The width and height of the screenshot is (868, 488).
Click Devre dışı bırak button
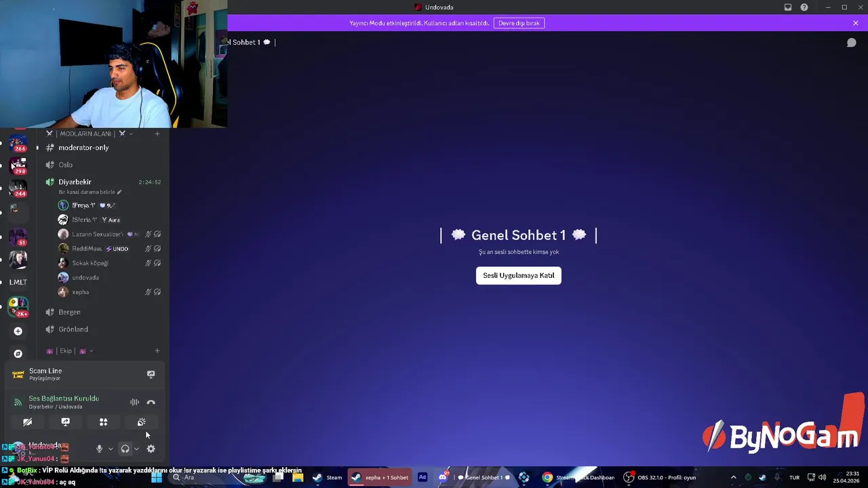(519, 23)
